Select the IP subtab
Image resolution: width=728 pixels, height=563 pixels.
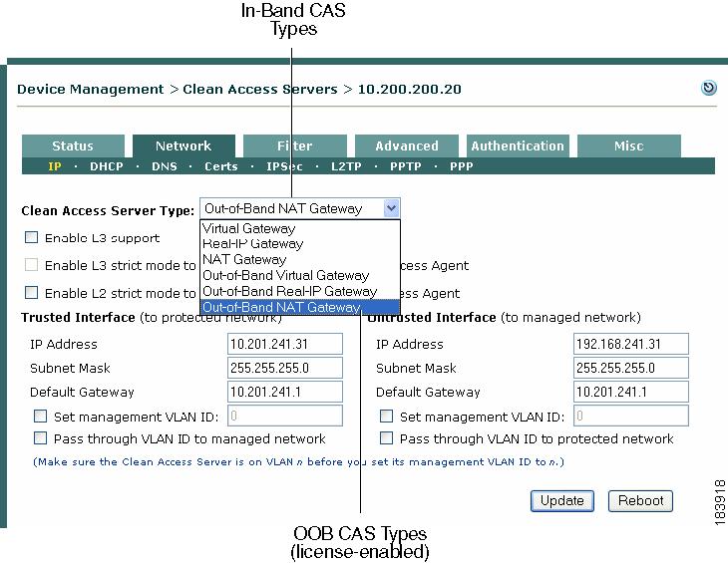(x=55, y=166)
